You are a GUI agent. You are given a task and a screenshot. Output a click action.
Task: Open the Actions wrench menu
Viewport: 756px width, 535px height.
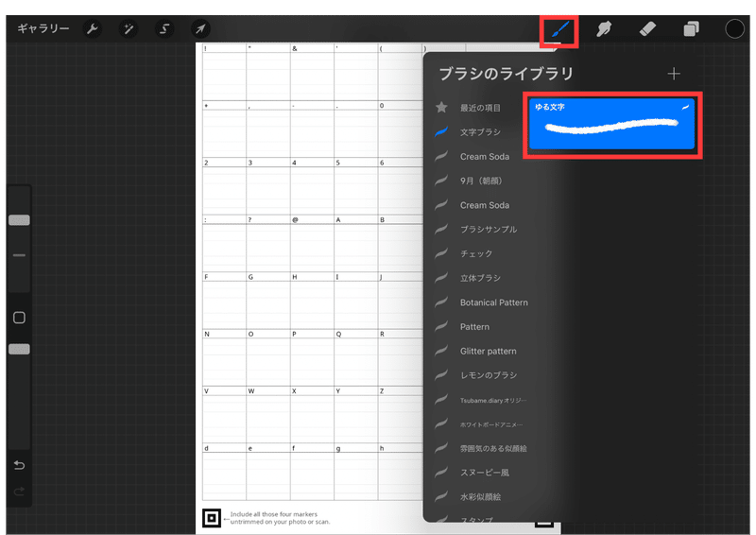(92, 29)
